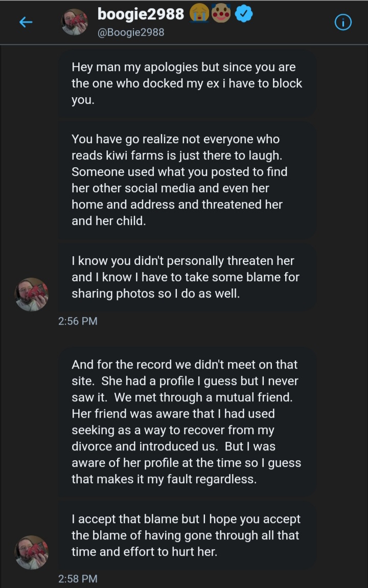This screenshot has height=588, width=368.
Task: Tap the clown face emoji in the header
Action: click(221, 13)
